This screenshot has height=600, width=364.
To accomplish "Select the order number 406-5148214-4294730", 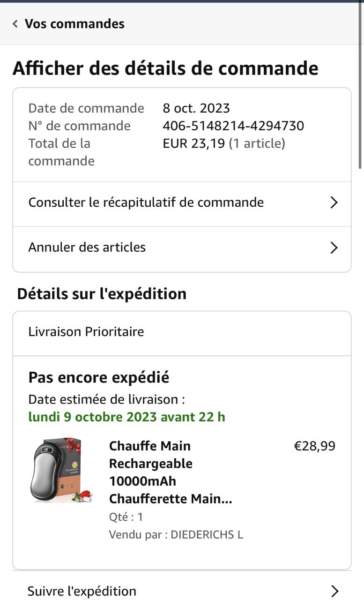I will tap(233, 126).
